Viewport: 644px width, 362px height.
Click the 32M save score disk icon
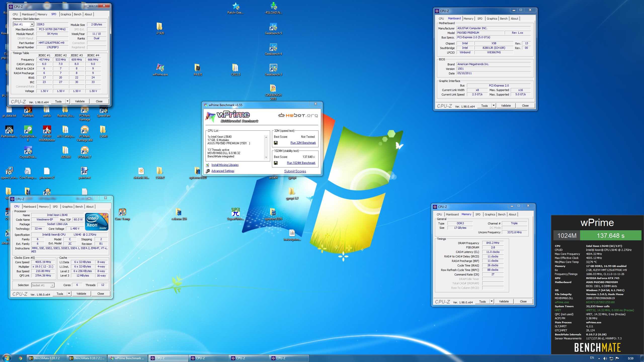tap(276, 143)
